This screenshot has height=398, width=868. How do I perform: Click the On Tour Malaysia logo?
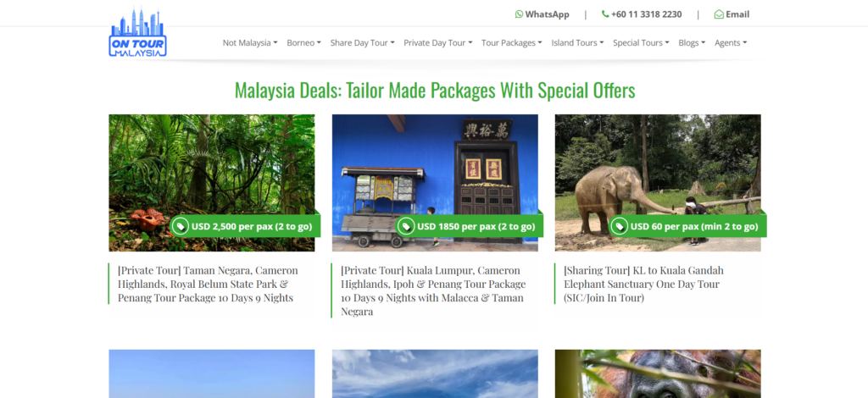pos(138,32)
